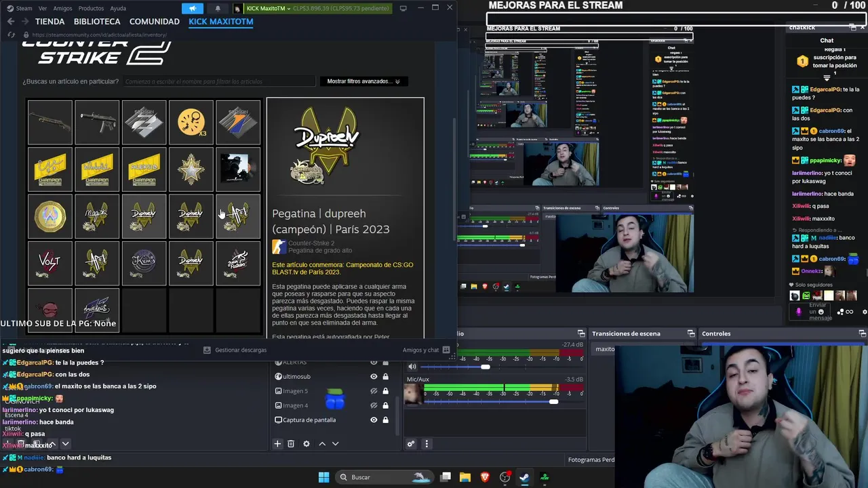Mute desktop audio speaker icon
This screenshot has height=488, width=868.
click(412, 367)
